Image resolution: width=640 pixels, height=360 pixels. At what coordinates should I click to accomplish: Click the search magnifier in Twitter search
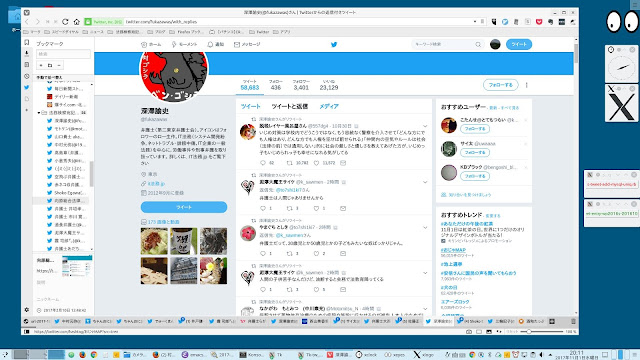pos(478,44)
